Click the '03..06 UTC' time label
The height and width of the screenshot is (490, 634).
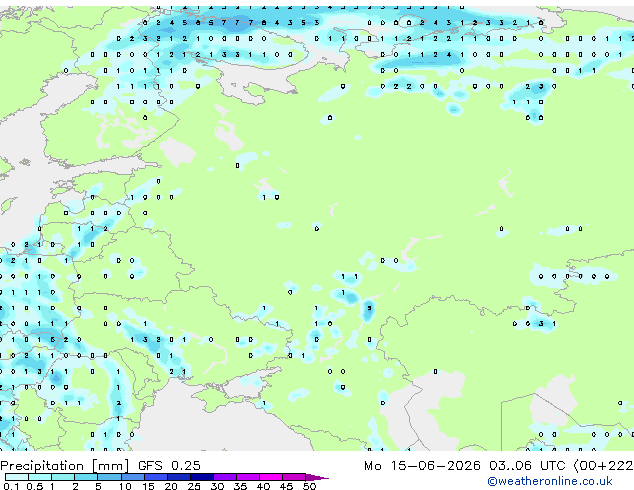click(527, 466)
